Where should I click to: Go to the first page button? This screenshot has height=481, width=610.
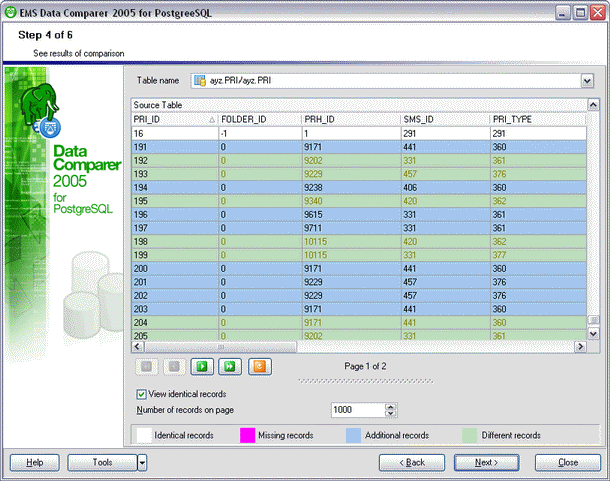(x=147, y=367)
